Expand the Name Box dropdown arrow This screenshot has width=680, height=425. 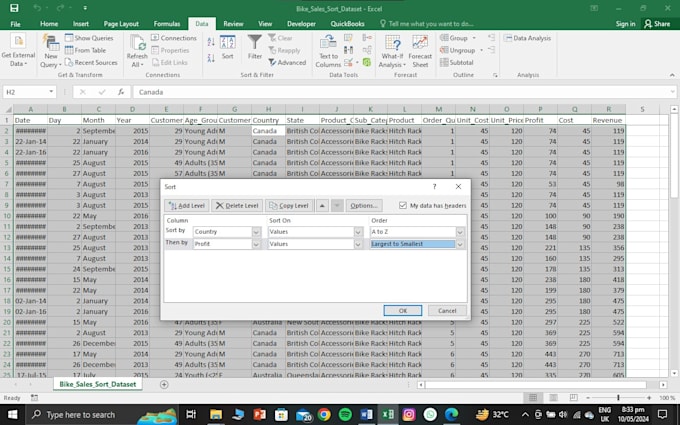coord(51,92)
